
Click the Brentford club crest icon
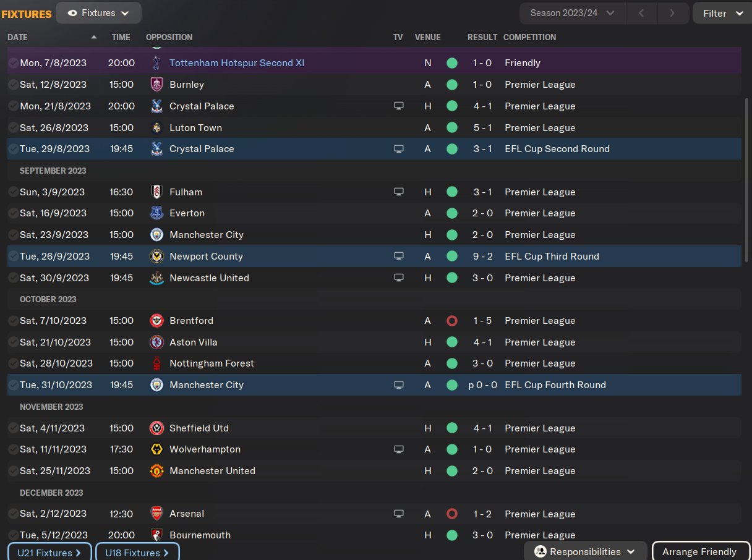click(156, 321)
